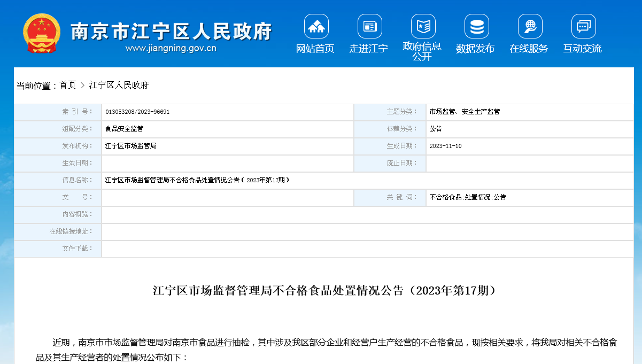The image size is (642, 364).
Task: Click the 生成日期 value 2023-11-10
Action: tap(445, 146)
